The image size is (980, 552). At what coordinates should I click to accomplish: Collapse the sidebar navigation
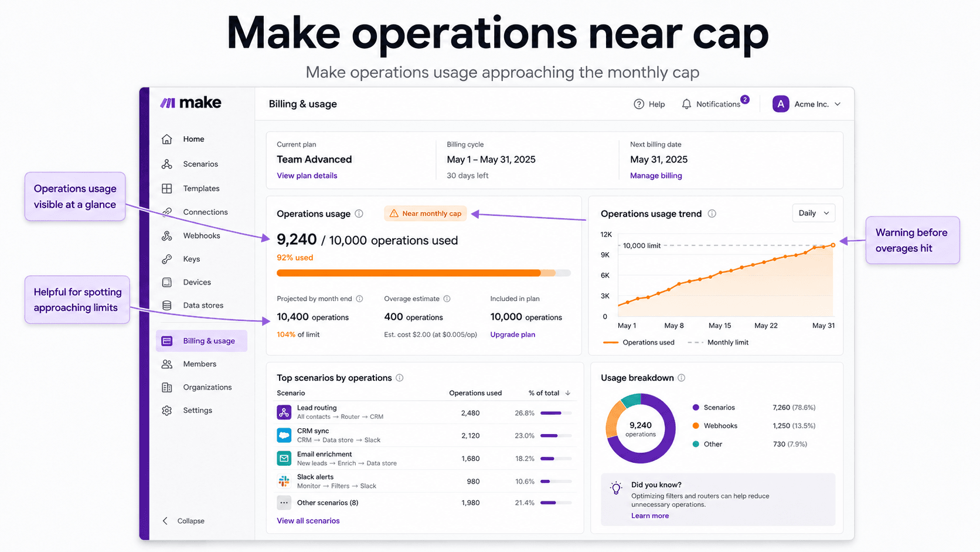(183, 521)
